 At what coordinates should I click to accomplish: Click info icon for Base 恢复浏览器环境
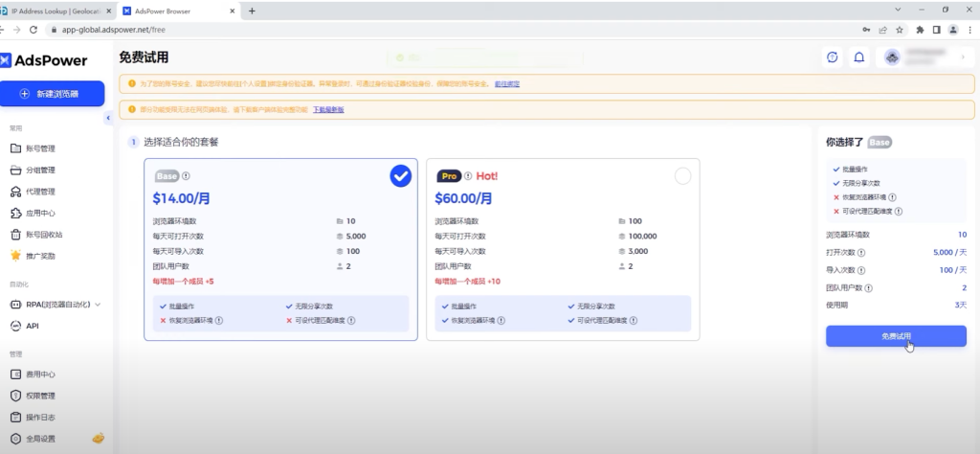pyautogui.click(x=219, y=320)
